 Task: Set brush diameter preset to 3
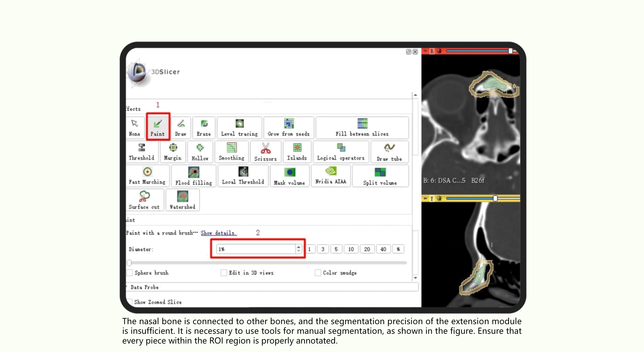coord(323,249)
